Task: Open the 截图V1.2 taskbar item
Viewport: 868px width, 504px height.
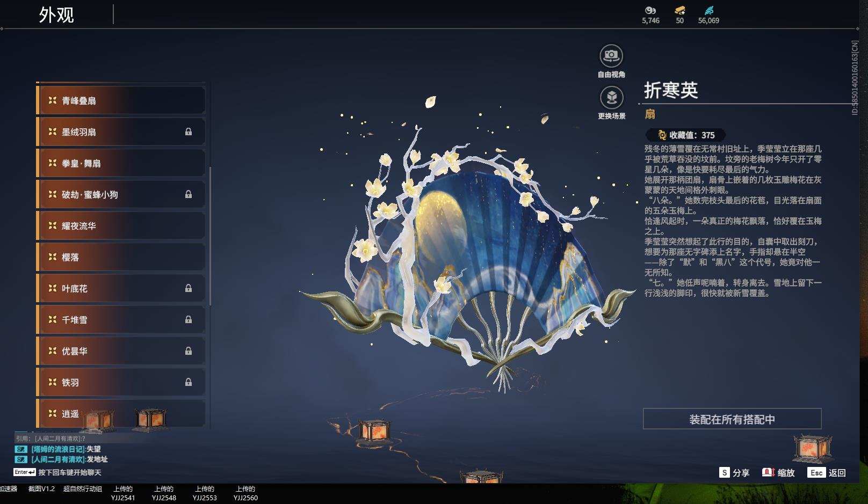Action: click(41, 489)
